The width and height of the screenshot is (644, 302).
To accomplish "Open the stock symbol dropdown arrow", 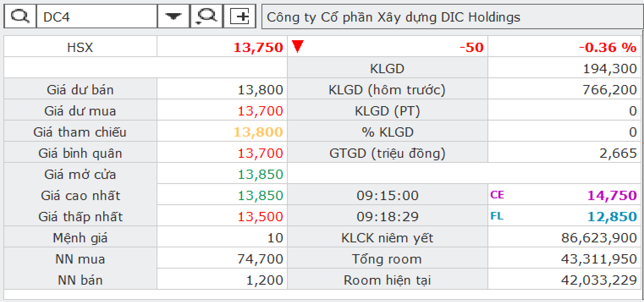I will (173, 17).
